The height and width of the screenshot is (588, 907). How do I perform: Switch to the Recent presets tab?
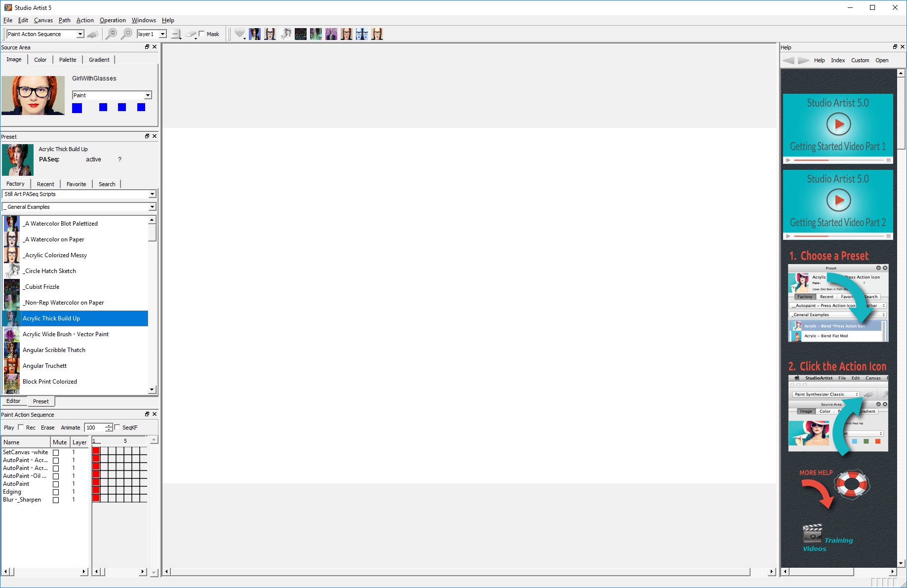pos(45,184)
